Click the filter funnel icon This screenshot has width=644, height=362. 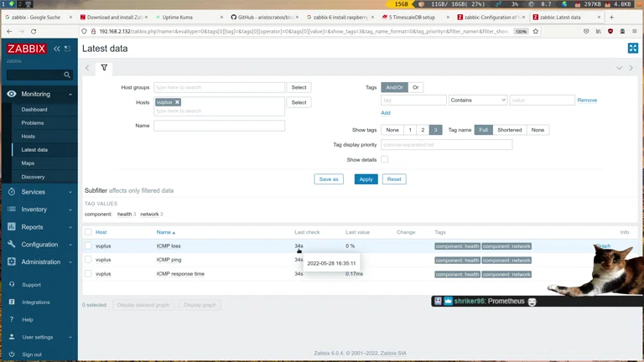click(x=104, y=68)
